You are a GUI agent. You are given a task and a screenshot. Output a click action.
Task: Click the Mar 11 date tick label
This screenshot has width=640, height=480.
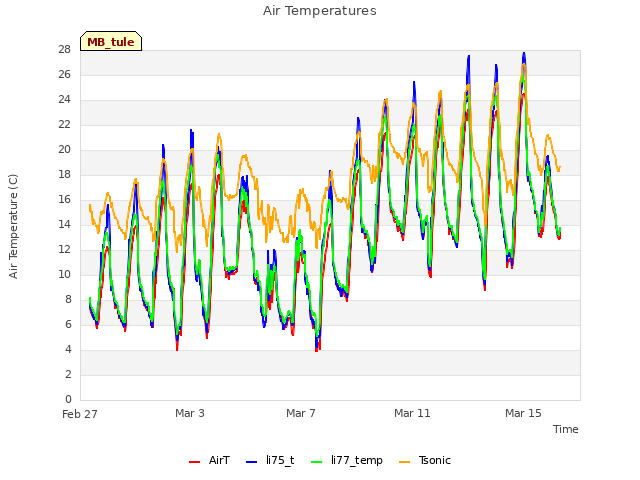coord(412,413)
